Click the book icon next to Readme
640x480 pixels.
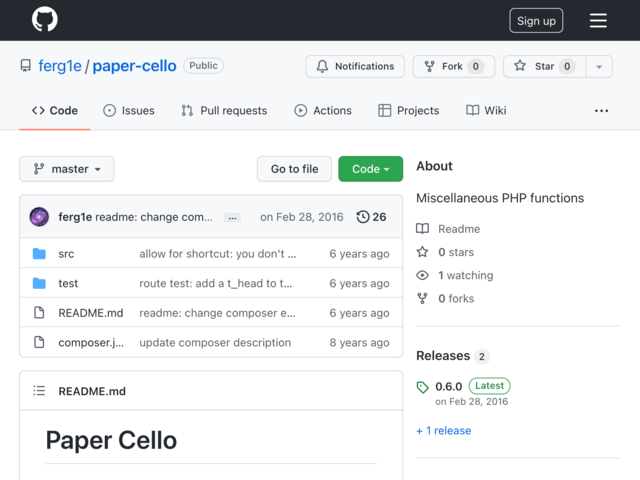coord(422,229)
